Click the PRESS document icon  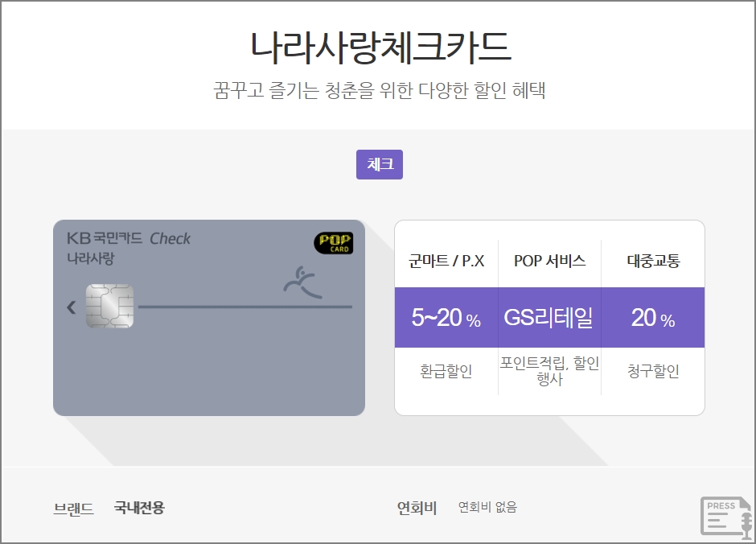click(x=726, y=517)
